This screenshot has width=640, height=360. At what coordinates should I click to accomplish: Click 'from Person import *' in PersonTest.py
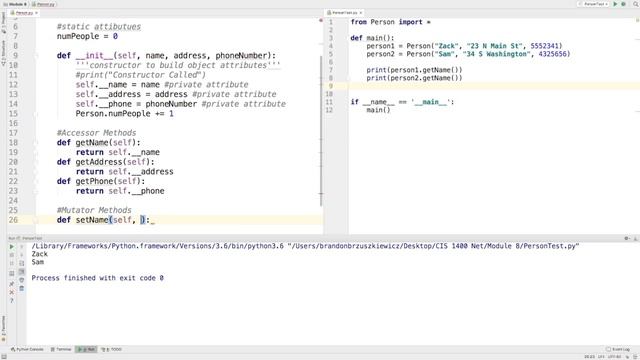[391, 22]
